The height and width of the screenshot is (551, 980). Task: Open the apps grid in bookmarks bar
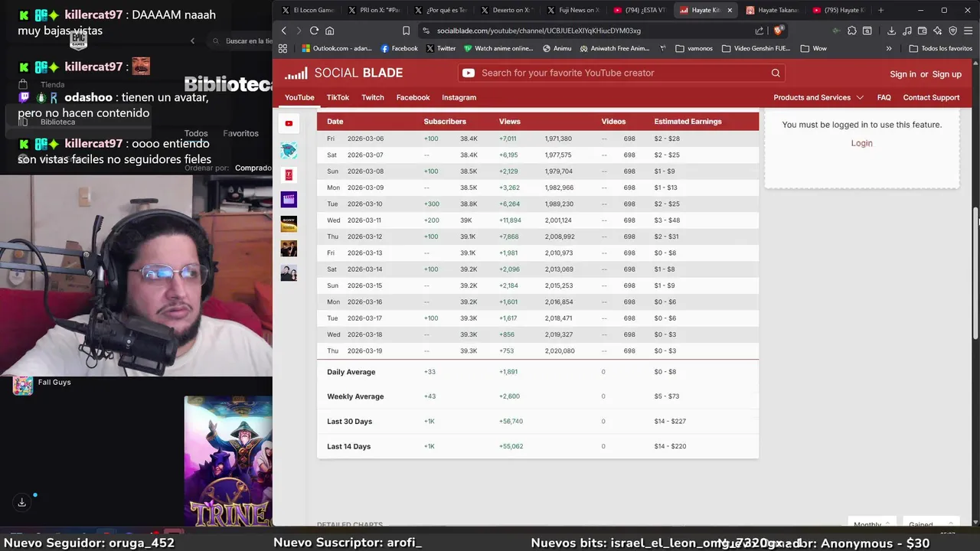click(x=283, y=48)
